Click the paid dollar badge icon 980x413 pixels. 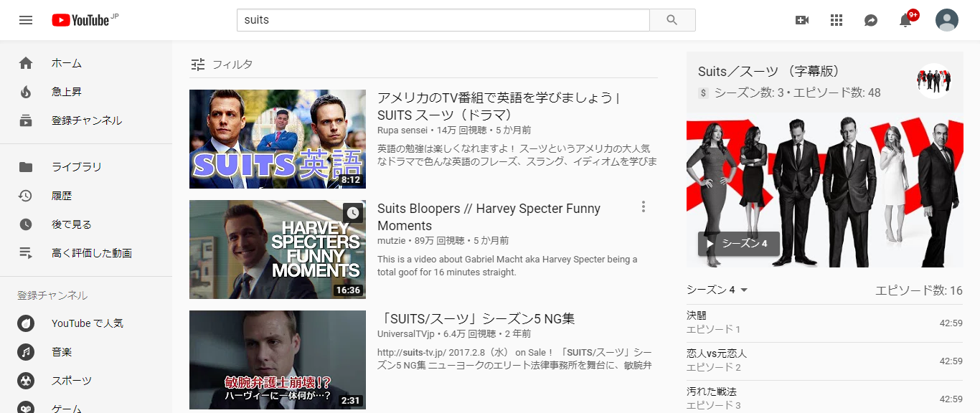[x=703, y=93]
